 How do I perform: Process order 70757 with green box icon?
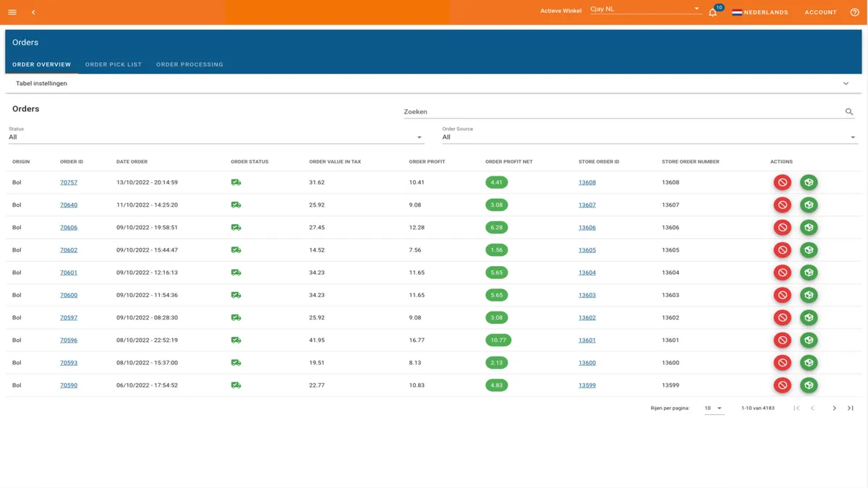[809, 182]
